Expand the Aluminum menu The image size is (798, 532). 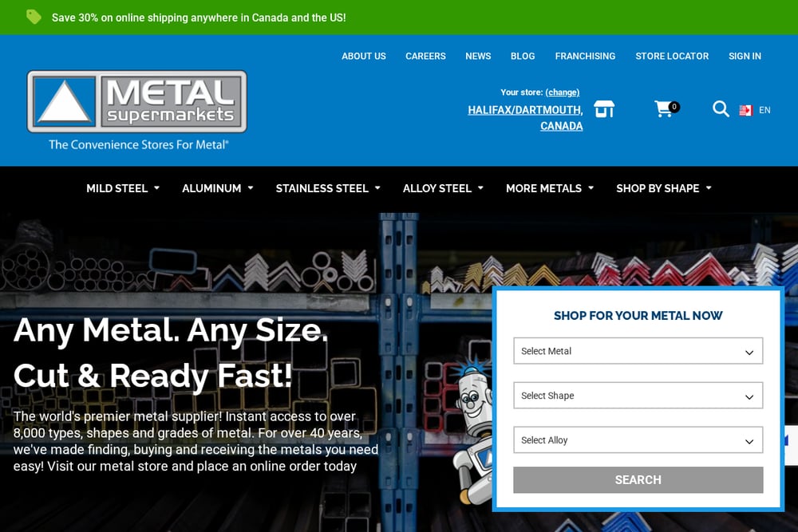click(217, 188)
